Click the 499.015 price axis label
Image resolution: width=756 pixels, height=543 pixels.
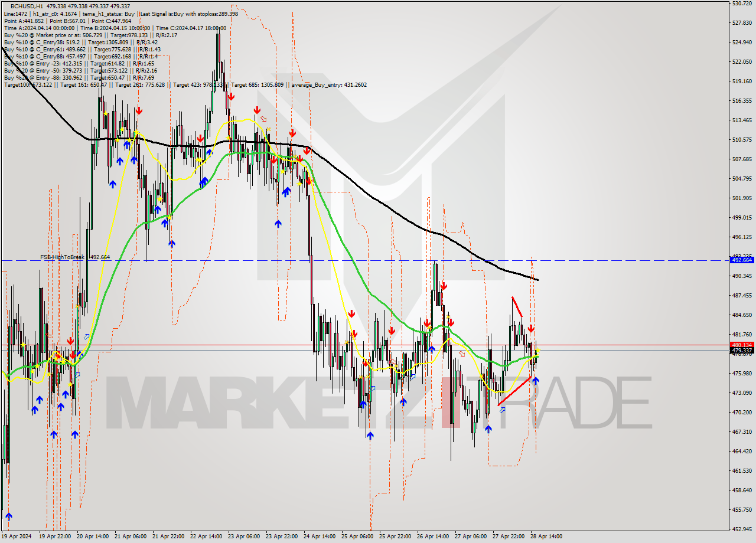[x=742, y=218]
